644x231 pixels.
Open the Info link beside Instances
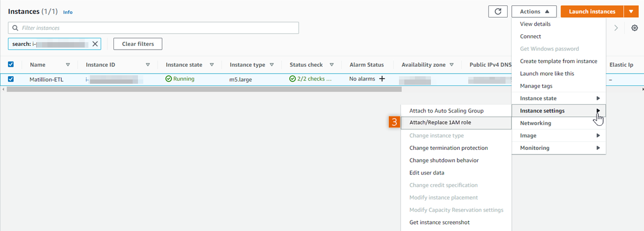68,12
